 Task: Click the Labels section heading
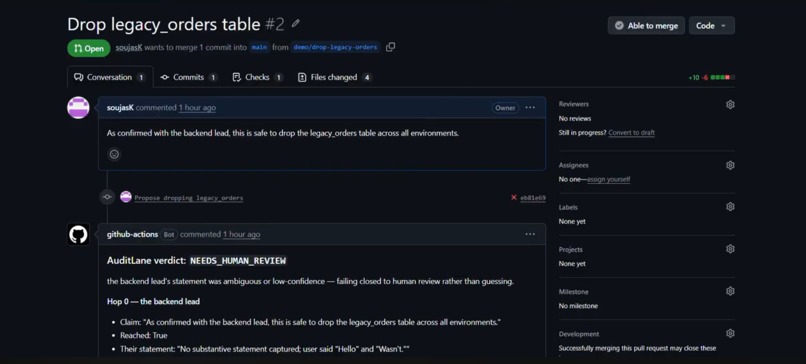pyautogui.click(x=568, y=207)
